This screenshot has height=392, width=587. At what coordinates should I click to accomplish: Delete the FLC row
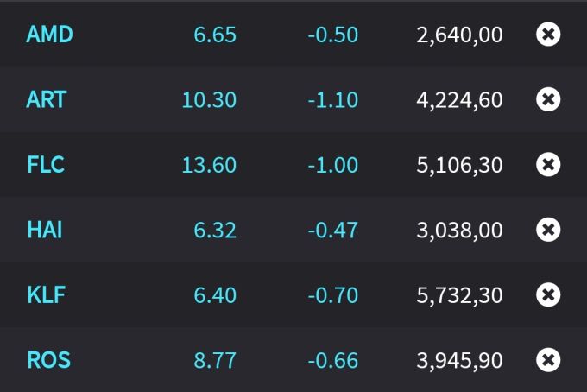pos(548,164)
